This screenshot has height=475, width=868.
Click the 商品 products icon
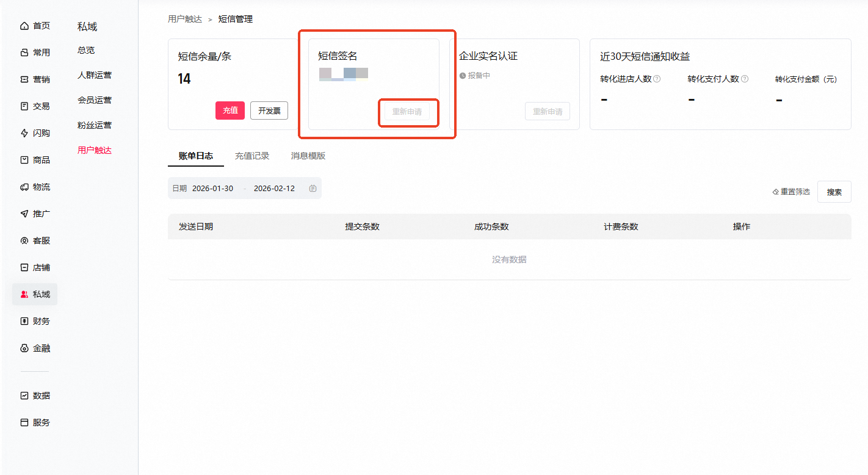coord(24,160)
